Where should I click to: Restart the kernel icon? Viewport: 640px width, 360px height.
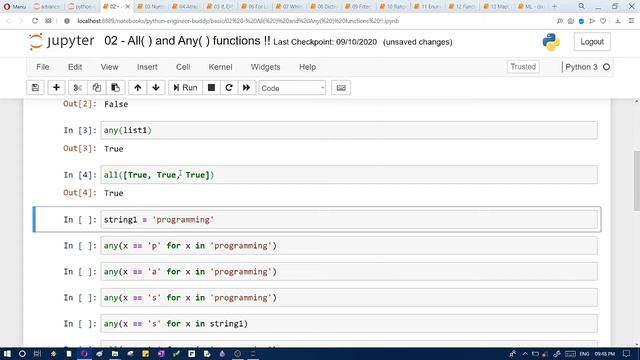[x=229, y=88]
